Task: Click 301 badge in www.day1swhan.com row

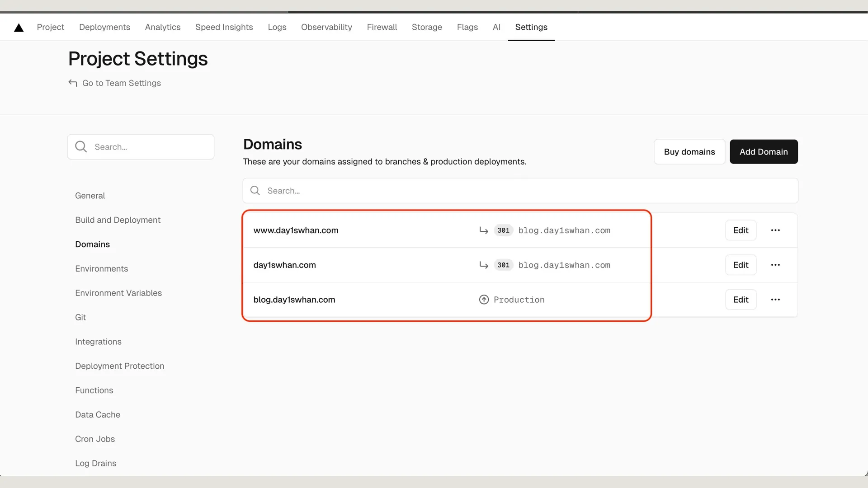Action: pyautogui.click(x=503, y=230)
